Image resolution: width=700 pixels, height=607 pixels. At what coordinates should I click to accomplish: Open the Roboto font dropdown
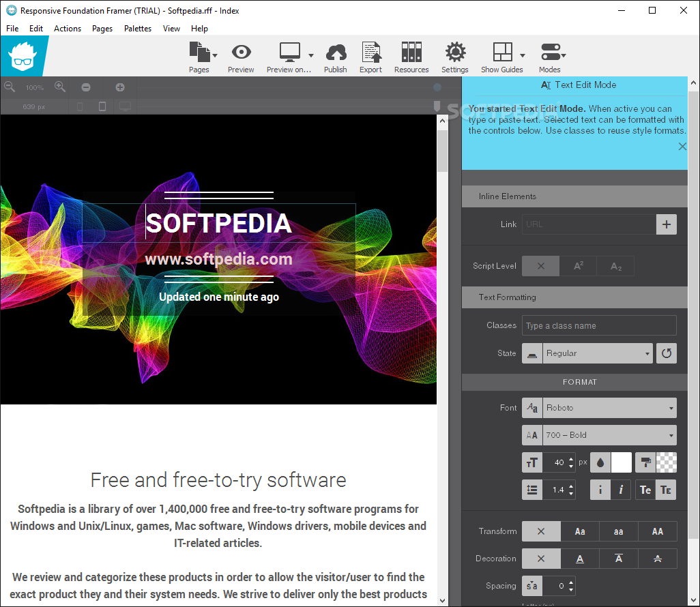point(610,408)
